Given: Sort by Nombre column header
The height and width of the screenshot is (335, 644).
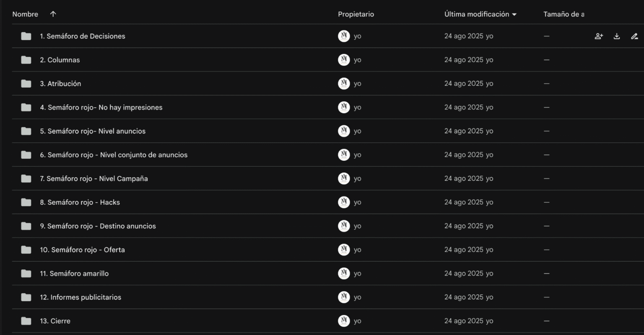Looking at the screenshot, I should [x=25, y=14].
